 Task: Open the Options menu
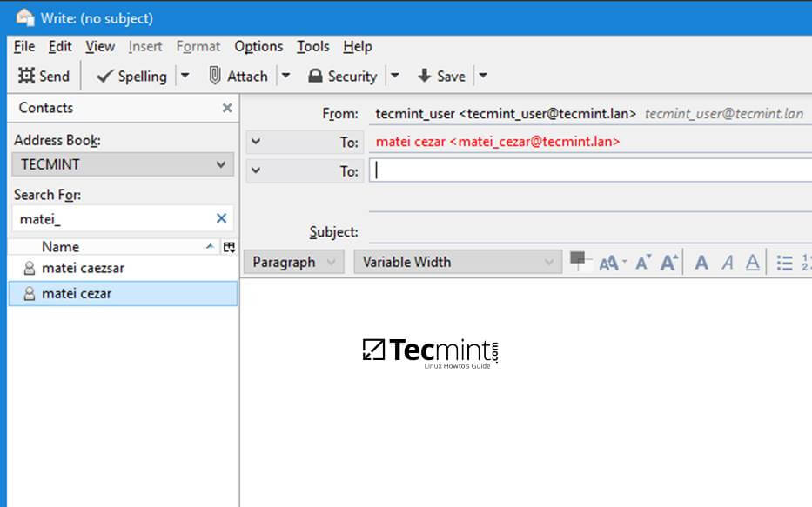[x=258, y=46]
